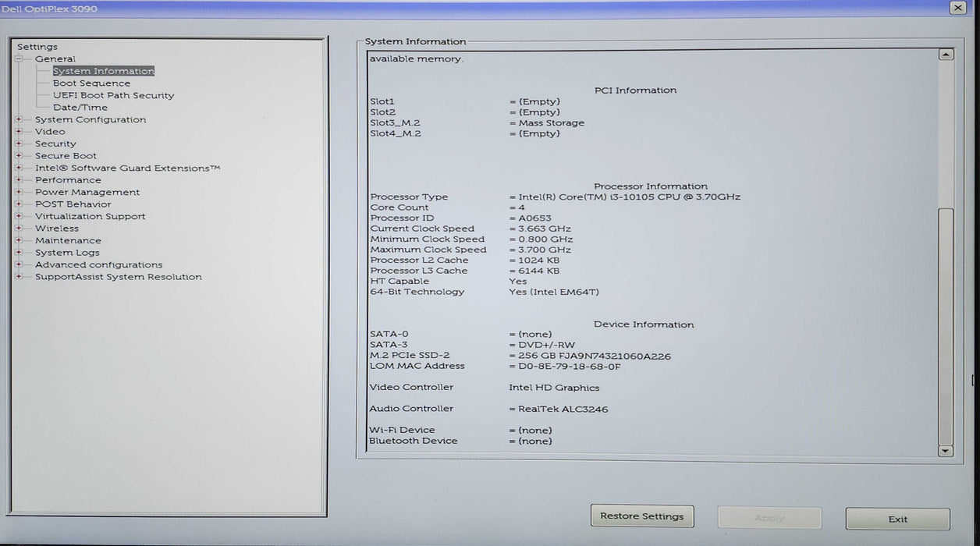
Task: Expand the System Logs node
Action: pyautogui.click(x=19, y=253)
